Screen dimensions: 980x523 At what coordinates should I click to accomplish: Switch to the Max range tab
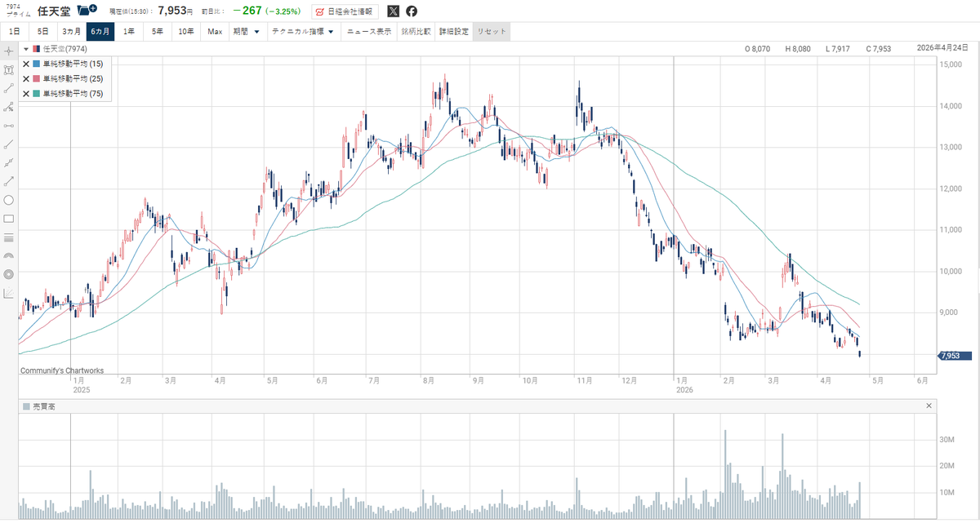(214, 32)
